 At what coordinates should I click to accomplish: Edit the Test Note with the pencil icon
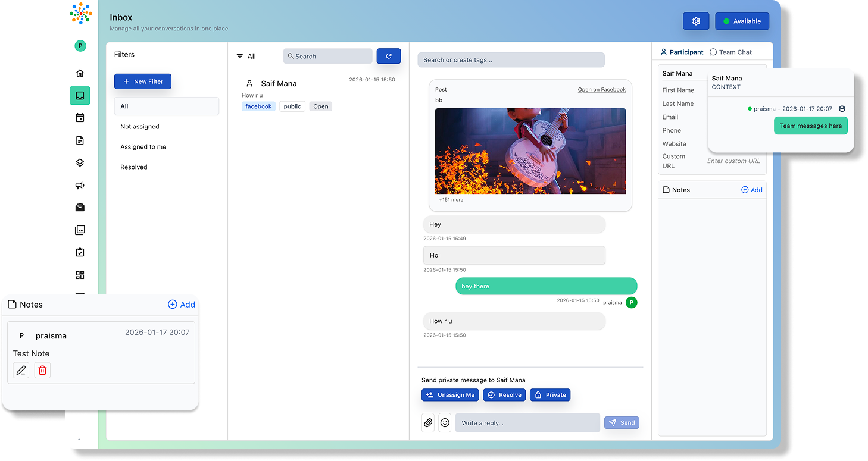(21, 370)
